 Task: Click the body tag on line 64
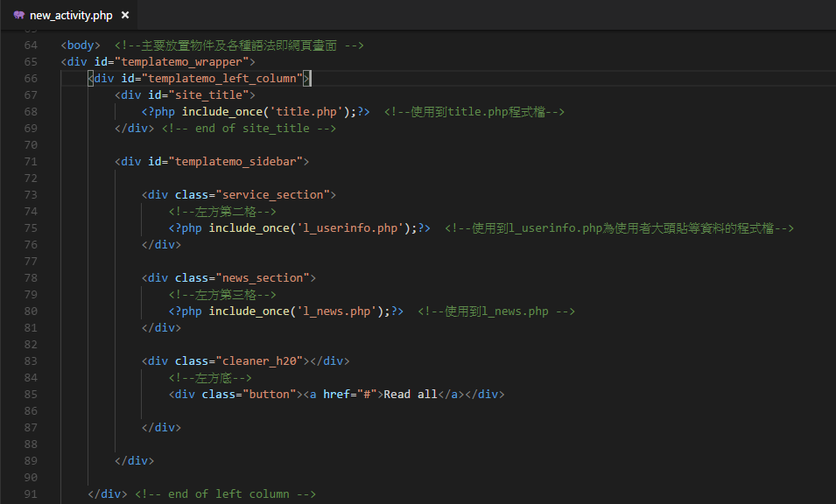pos(81,45)
